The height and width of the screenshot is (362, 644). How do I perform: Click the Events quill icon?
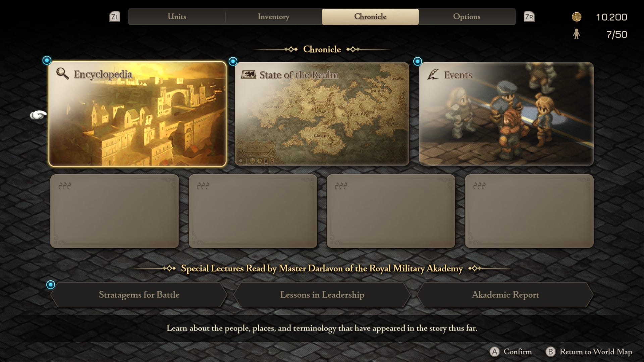click(433, 74)
